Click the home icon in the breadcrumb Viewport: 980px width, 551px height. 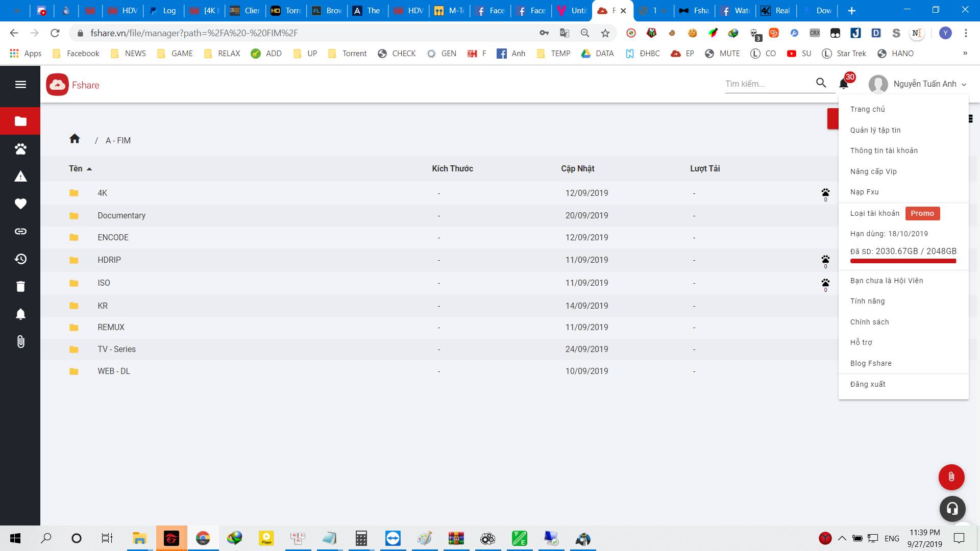click(x=75, y=139)
